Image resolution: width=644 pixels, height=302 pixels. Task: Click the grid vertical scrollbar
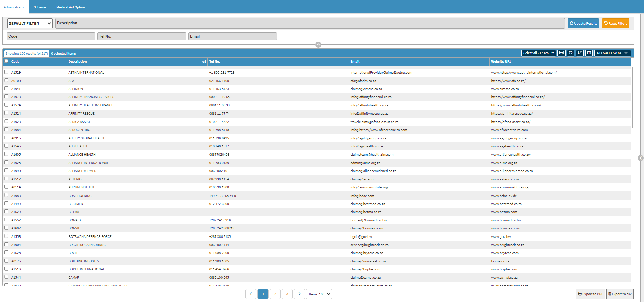click(x=632, y=97)
